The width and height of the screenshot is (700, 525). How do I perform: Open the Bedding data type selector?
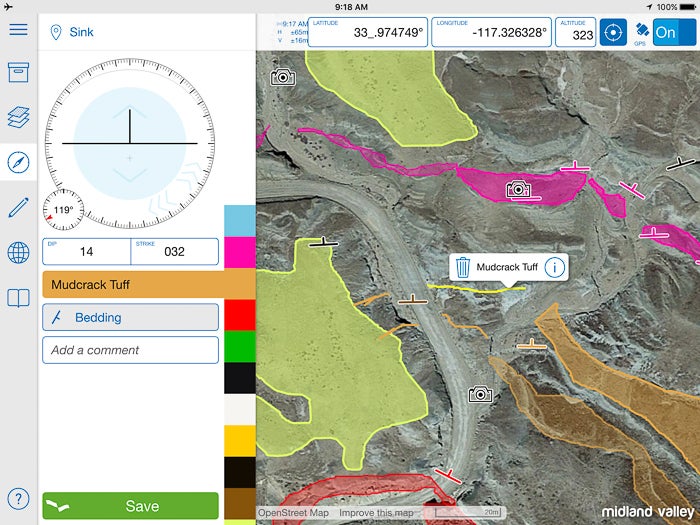pos(130,317)
